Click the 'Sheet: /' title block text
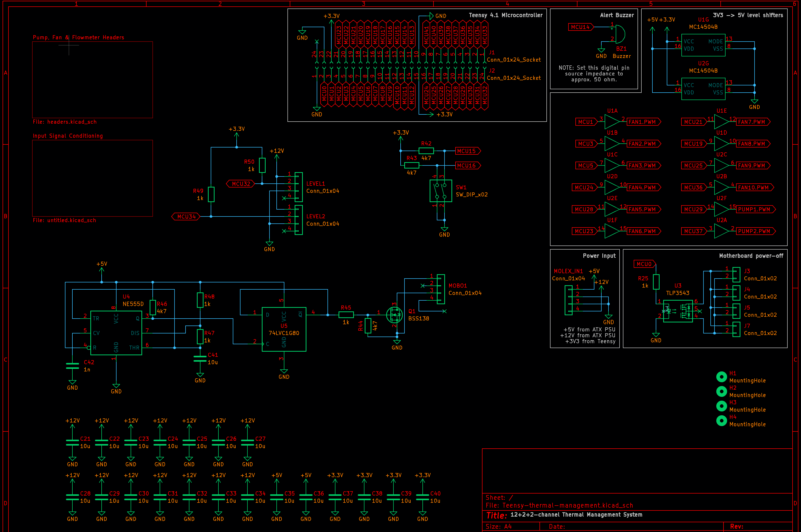This screenshot has height=532, width=801. click(499, 497)
